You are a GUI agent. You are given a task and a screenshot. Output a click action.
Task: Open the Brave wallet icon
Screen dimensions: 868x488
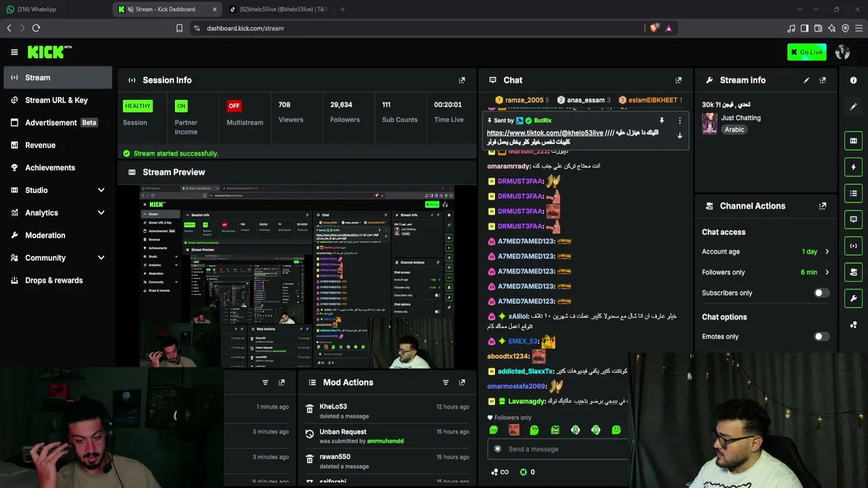[x=818, y=28]
